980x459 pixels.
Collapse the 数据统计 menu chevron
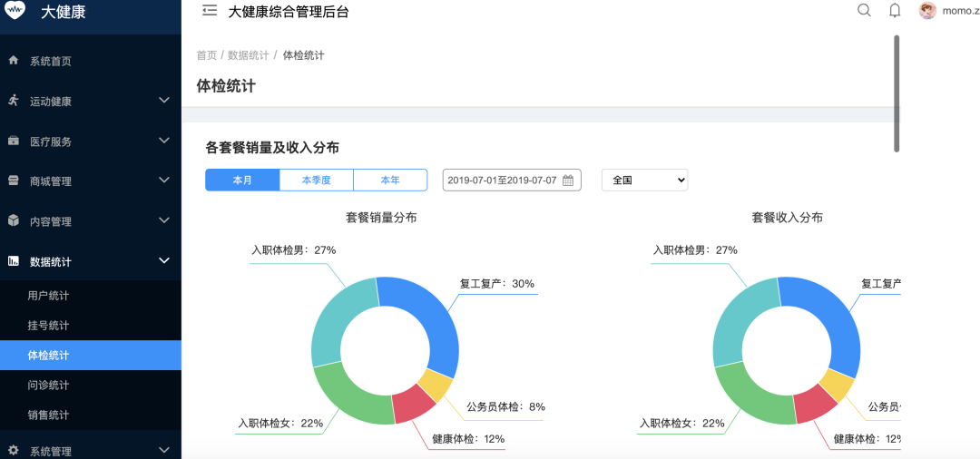click(164, 261)
